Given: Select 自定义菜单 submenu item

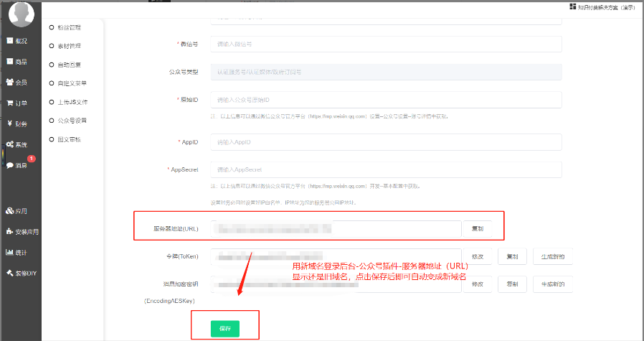Looking at the screenshot, I should [71, 83].
